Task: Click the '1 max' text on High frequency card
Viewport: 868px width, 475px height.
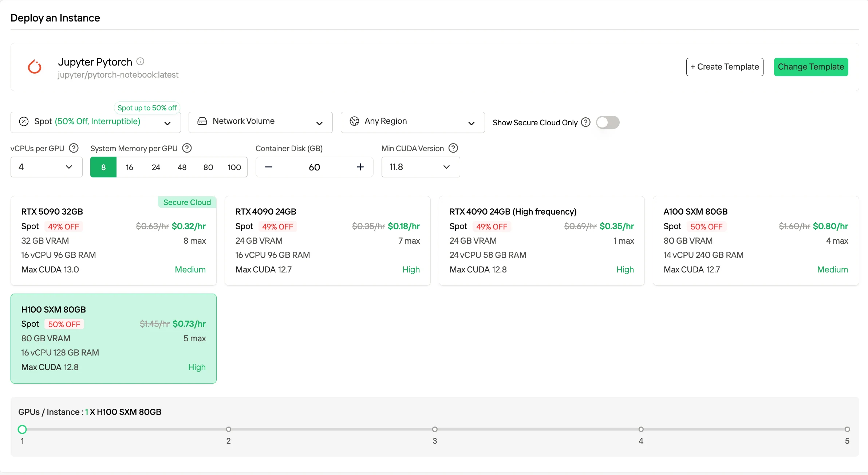Action: [x=624, y=241]
